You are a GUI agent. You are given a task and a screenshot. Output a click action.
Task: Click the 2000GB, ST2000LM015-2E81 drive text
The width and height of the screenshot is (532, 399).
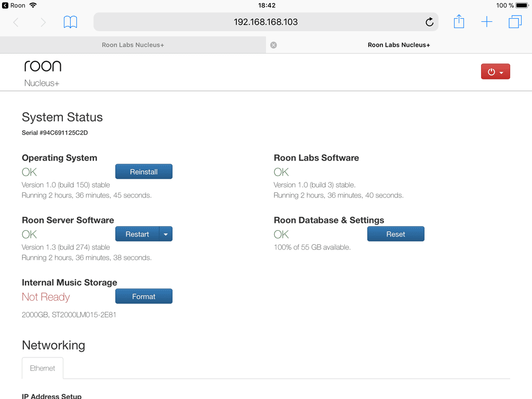click(x=69, y=315)
